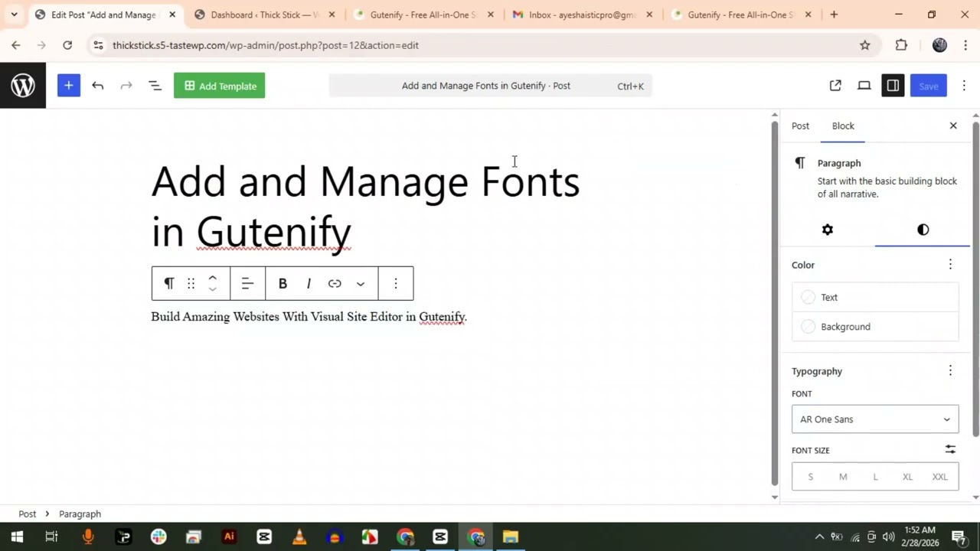Expand the AR One Sans font dropdown
The width and height of the screenshot is (980, 551).
[x=875, y=419]
